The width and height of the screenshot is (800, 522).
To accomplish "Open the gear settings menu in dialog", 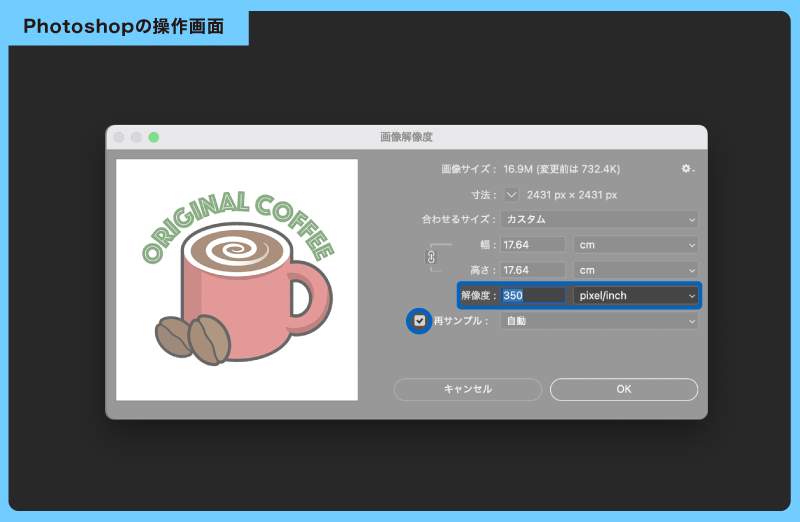I will click(x=688, y=168).
